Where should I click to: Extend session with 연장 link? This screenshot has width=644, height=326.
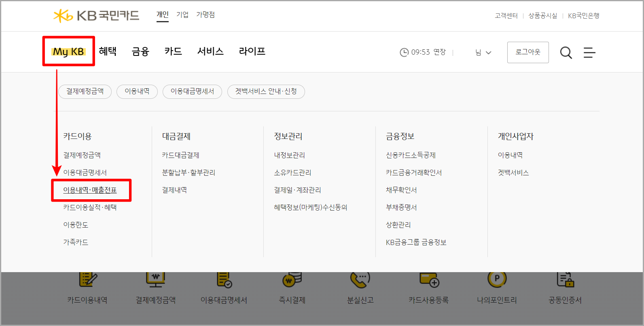pyautogui.click(x=439, y=52)
